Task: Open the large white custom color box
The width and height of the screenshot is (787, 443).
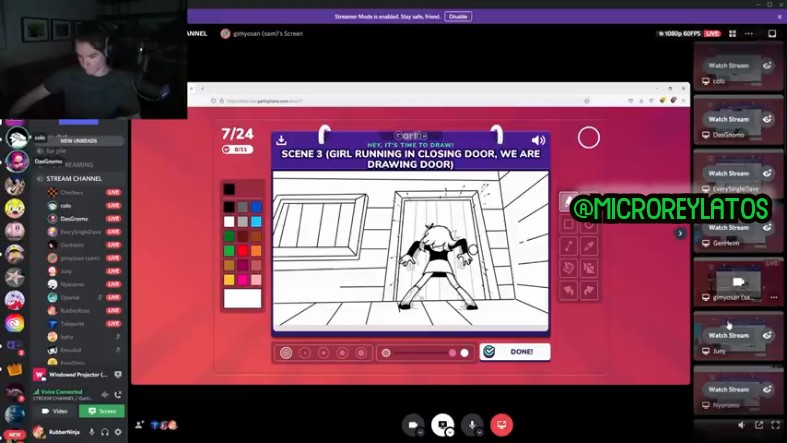Action: click(x=242, y=298)
